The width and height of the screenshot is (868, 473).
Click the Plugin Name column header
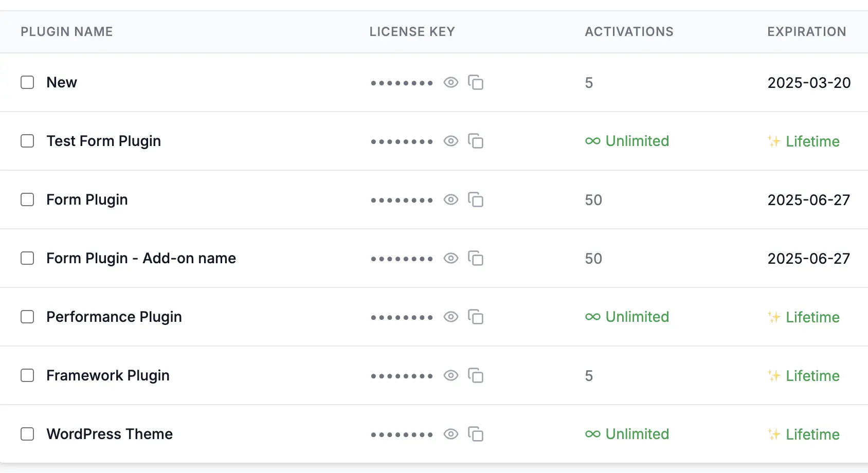(66, 32)
